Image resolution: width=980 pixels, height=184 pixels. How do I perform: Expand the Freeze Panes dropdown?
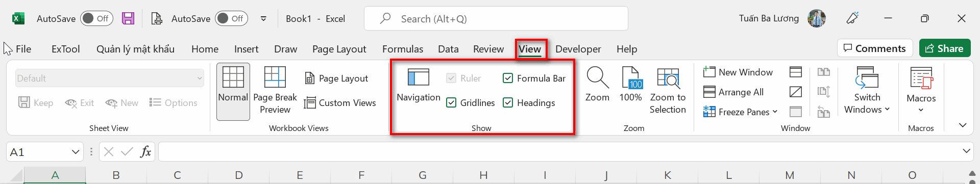coord(775,112)
